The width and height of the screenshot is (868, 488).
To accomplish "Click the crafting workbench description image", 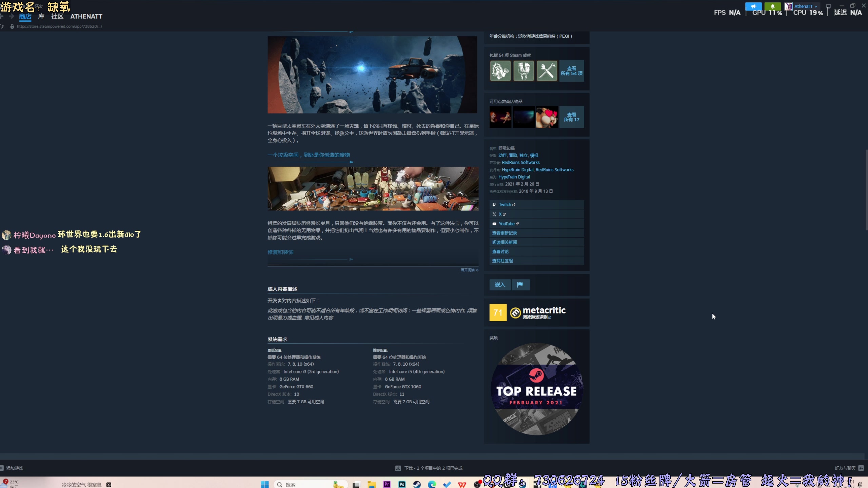I will pyautogui.click(x=373, y=188).
